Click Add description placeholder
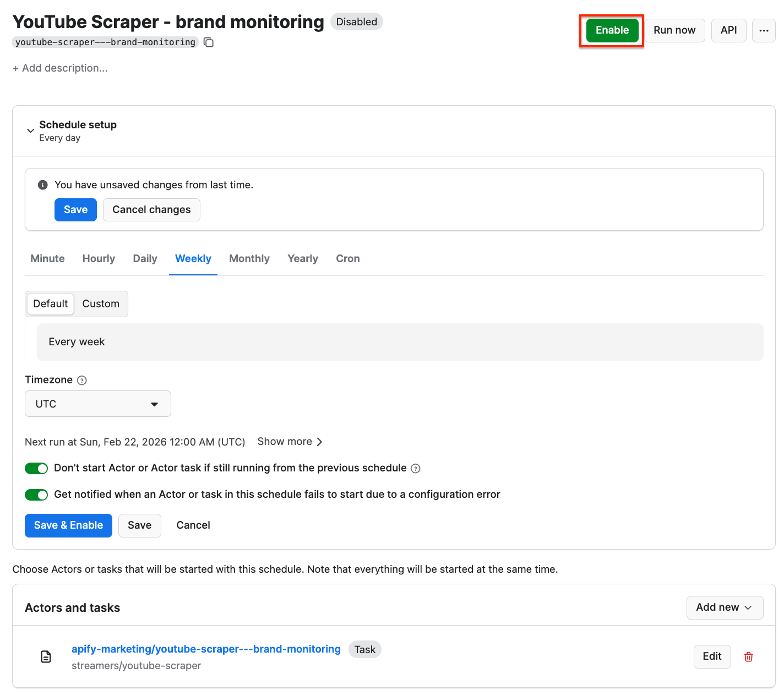 (60, 68)
